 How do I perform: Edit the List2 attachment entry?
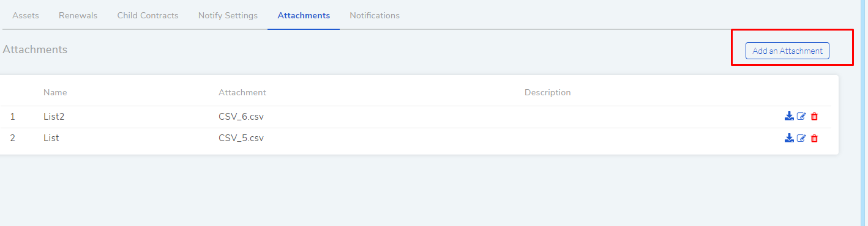click(x=801, y=116)
